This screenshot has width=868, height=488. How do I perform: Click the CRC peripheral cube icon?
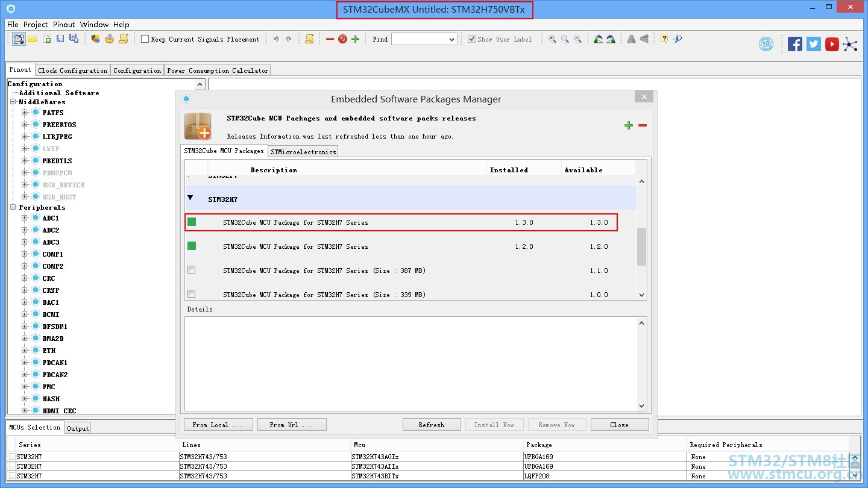click(36, 278)
